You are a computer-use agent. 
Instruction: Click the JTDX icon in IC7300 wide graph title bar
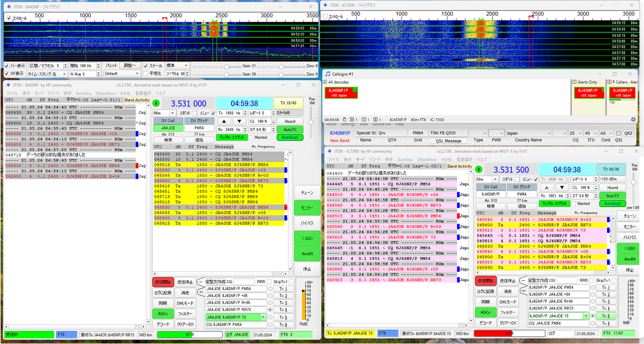pos(325,5)
